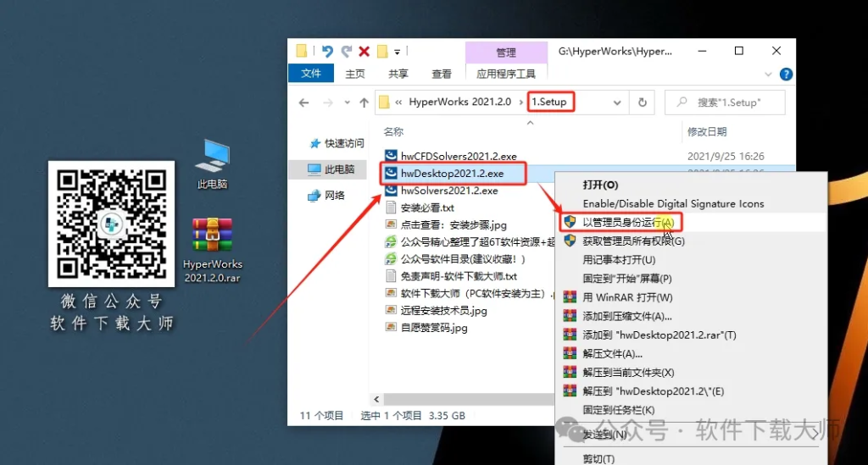Click the text file icon of 安装必看.txt

coord(391,208)
